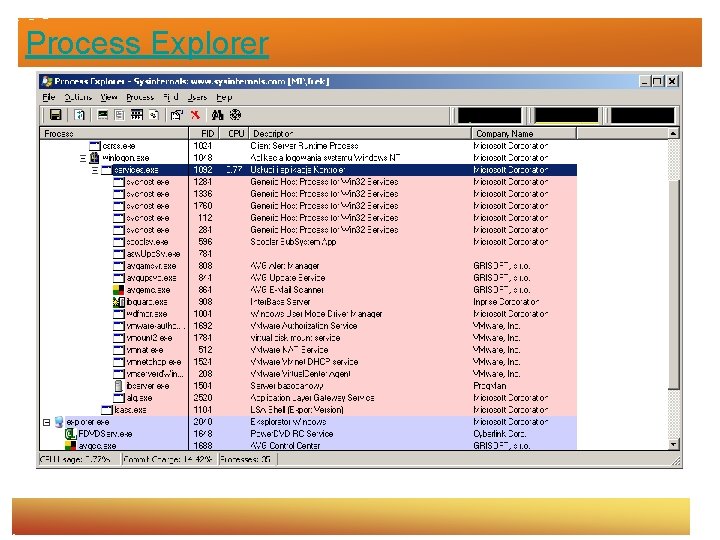Click the ibserver.exe server icon
The height and width of the screenshot is (540, 720).
pos(118,386)
